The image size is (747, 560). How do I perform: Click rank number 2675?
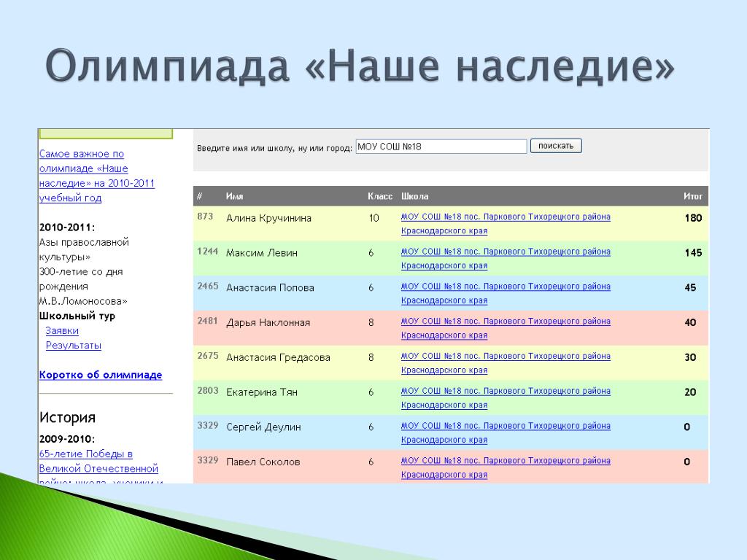[x=208, y=355]
